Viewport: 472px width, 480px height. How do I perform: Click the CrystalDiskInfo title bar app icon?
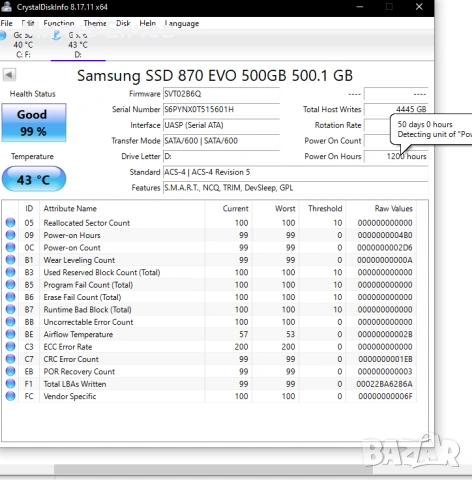click(6, 7)
